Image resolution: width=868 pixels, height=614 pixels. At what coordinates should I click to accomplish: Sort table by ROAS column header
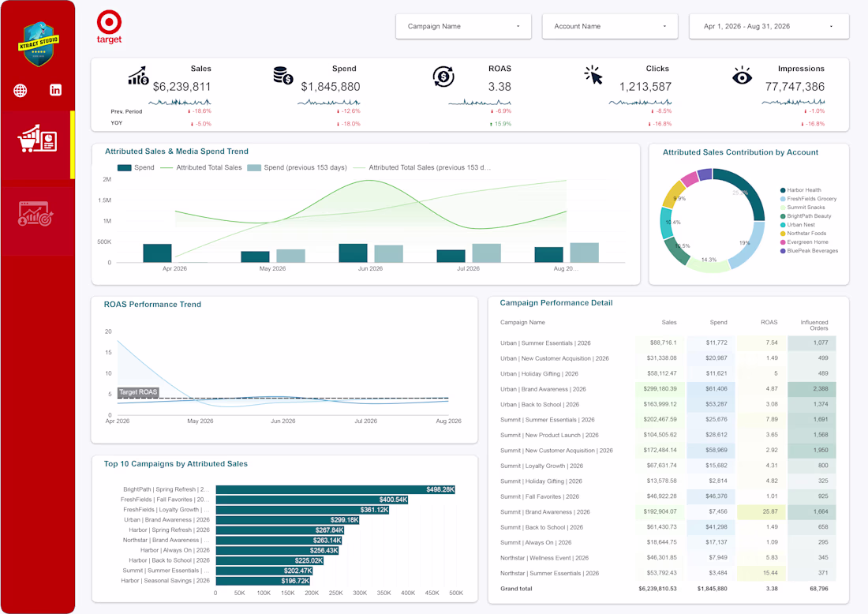pyautogui.click(x=769, y=322)
